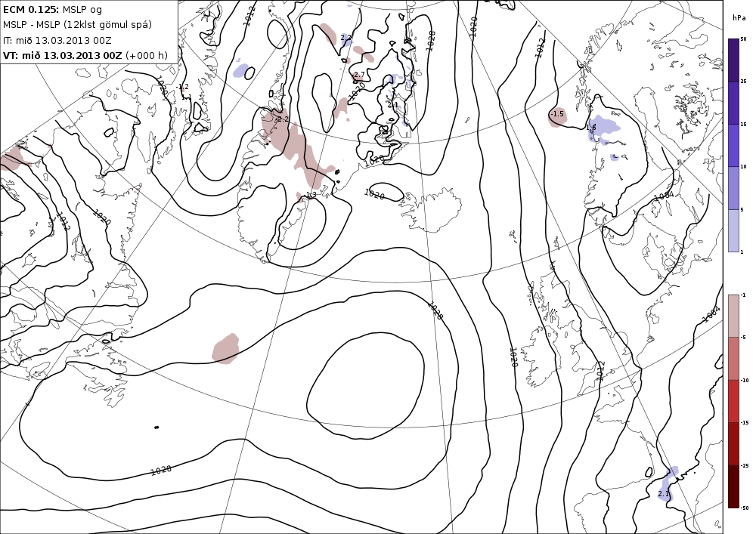Select the 10–15 blue legend swatch

733,145
